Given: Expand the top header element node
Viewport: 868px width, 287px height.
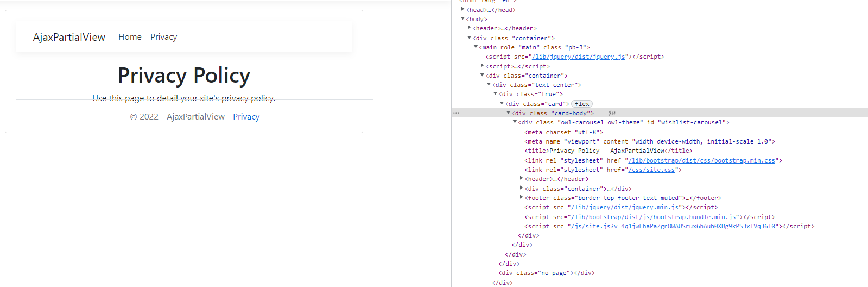Looking at the screenshot, I should 470,28.
